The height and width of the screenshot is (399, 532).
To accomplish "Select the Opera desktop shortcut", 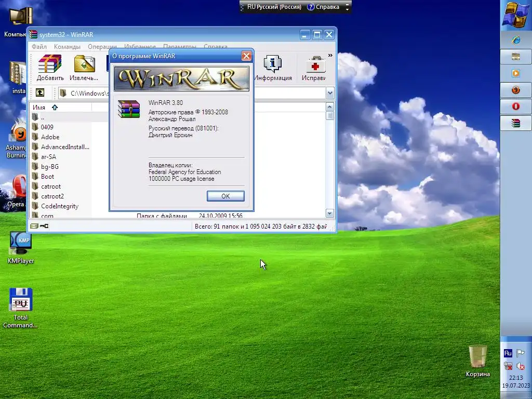I will (x=17, y=191).
